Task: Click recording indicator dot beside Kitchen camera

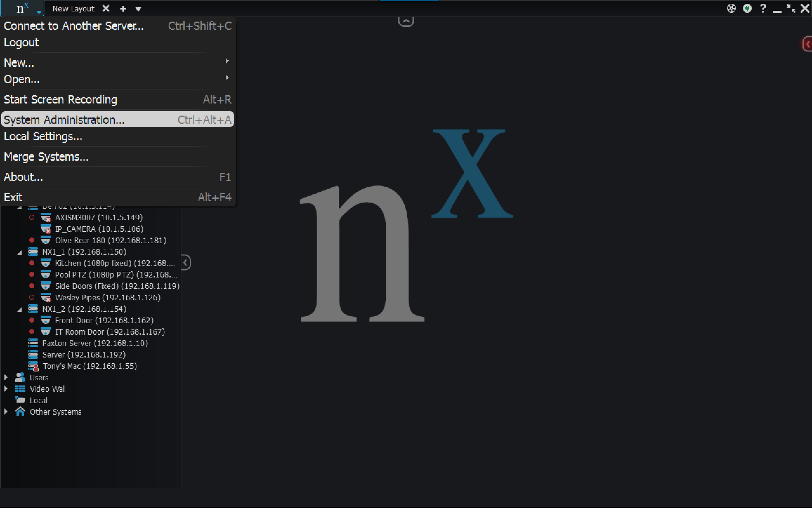Action: point(31,263)
